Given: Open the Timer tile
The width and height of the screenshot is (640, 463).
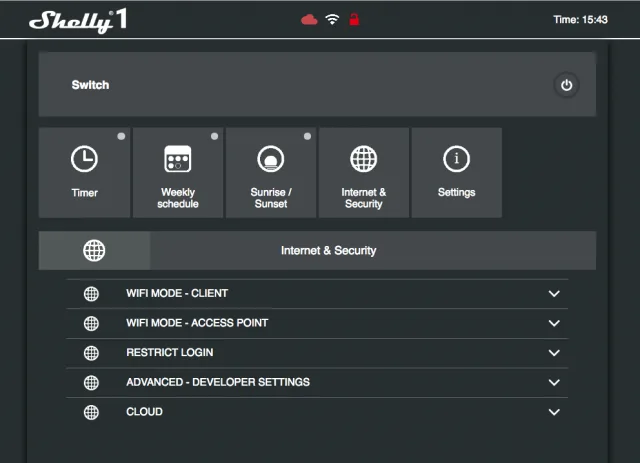Looking at the screenshot, I should click(84, 172).
